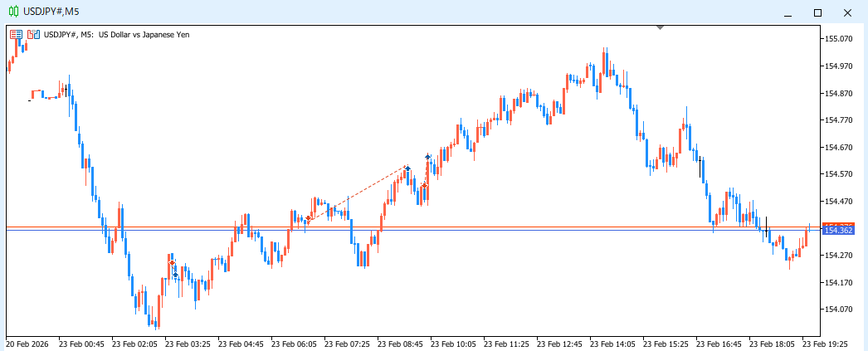Click the USDJPY#,M5 window title text
The height and width of the screenshot is (351, 868).
pyautogui.click(x=51, y=12)
